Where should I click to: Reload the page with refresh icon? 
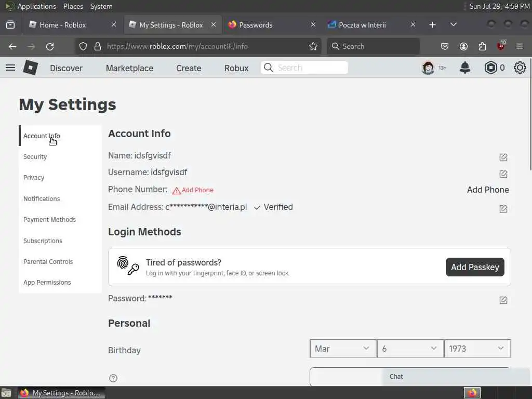point(50,46)
